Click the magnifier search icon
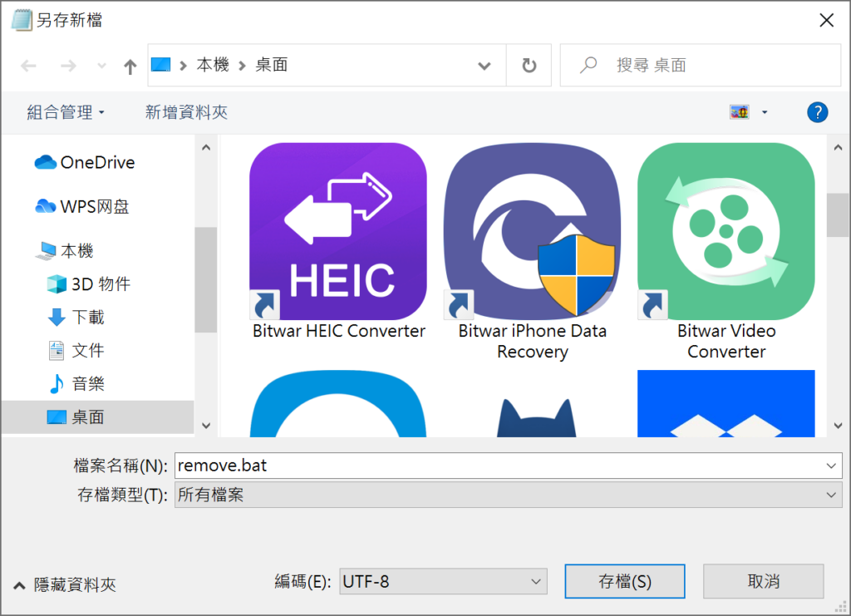851x616 pixels. pos(588,65)
